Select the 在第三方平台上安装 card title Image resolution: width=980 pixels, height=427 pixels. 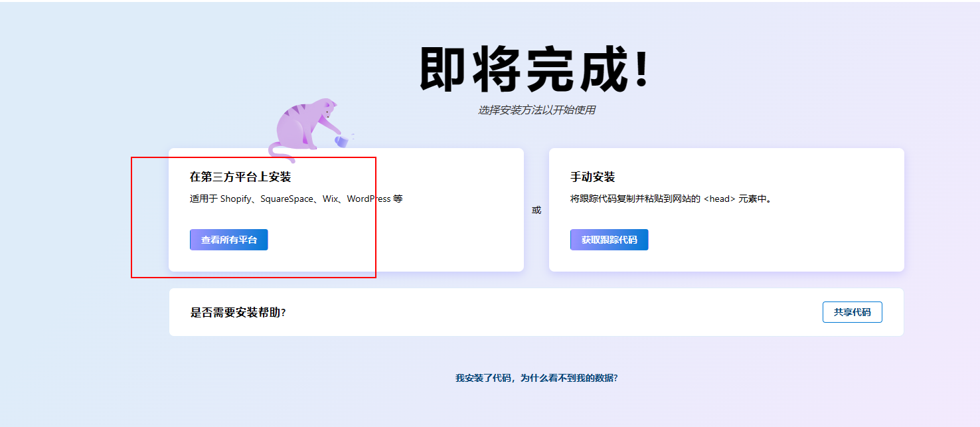[240, 177]
